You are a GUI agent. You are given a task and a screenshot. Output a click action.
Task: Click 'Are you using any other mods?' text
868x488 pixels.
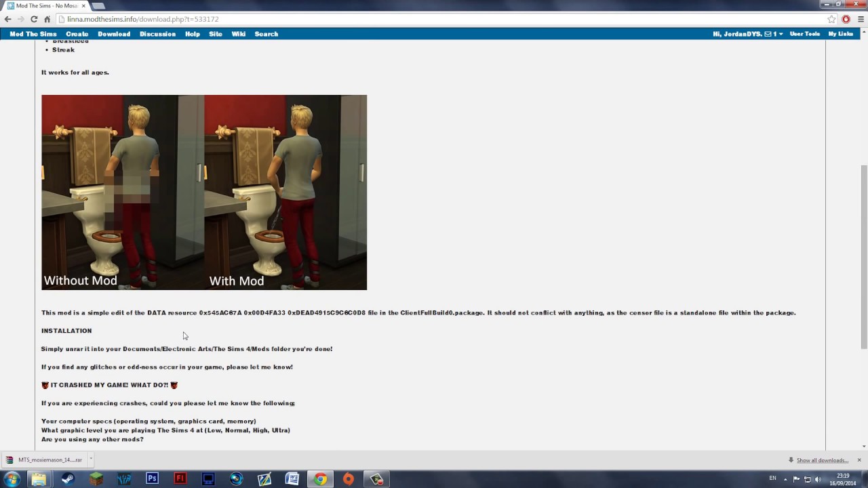click(x=92, y=439)
